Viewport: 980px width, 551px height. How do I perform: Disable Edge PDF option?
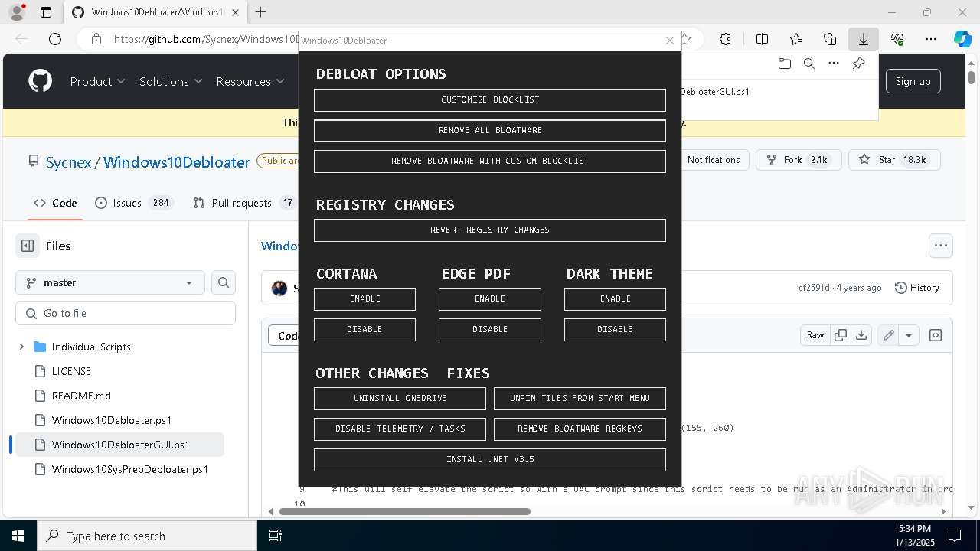[x=490, y=330]
